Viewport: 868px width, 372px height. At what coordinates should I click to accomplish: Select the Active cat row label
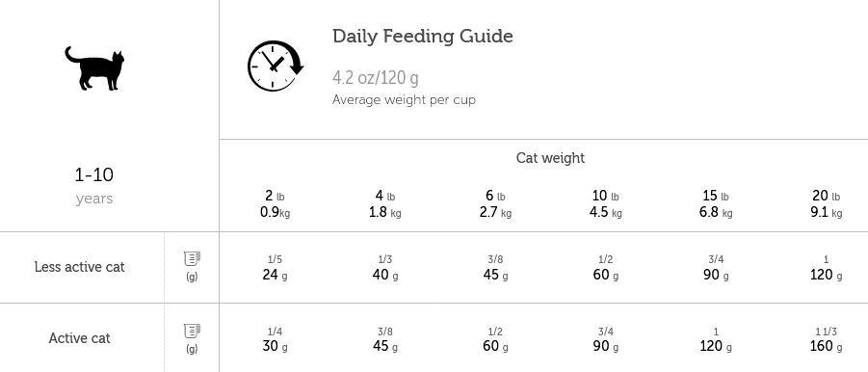pos(79,338)
